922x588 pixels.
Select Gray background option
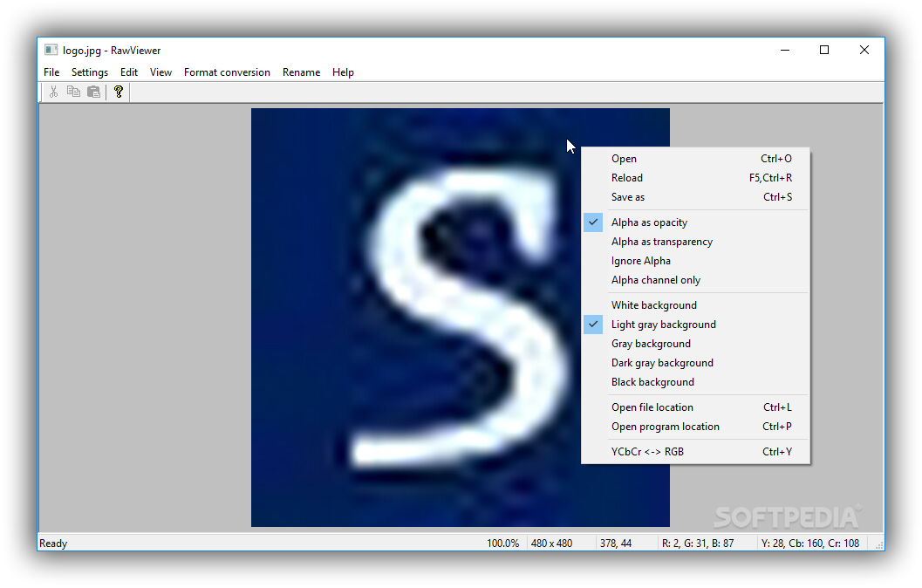click(695, 344)
